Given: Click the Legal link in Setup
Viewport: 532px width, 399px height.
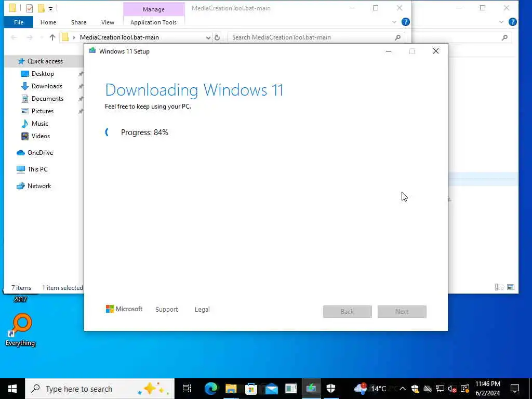Looking at the screenshot, I should pos(202,310).
